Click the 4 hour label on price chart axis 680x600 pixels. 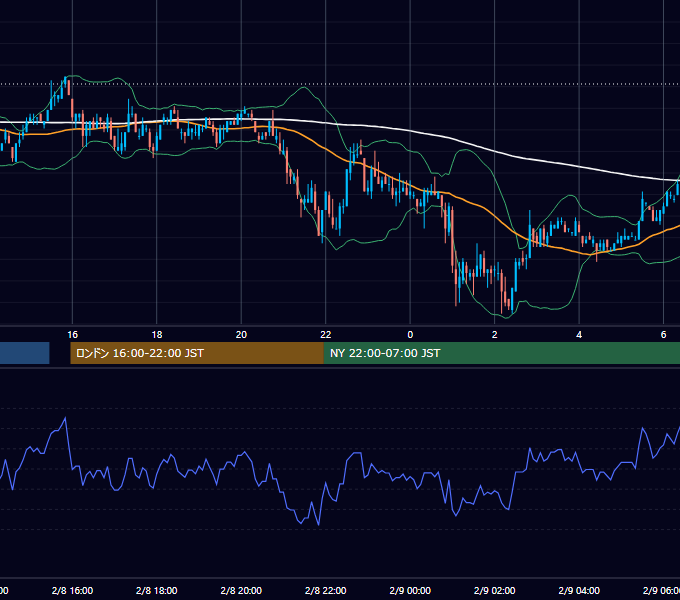[x=579, y=335]
